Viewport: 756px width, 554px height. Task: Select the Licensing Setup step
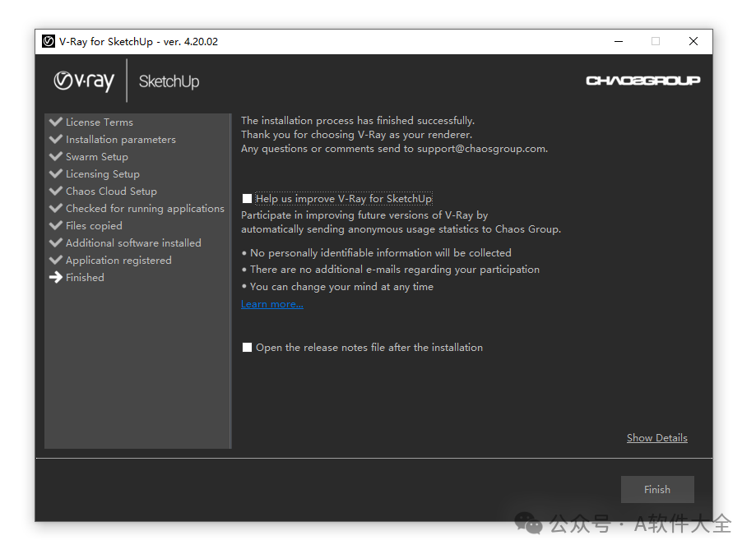(103, 174)
